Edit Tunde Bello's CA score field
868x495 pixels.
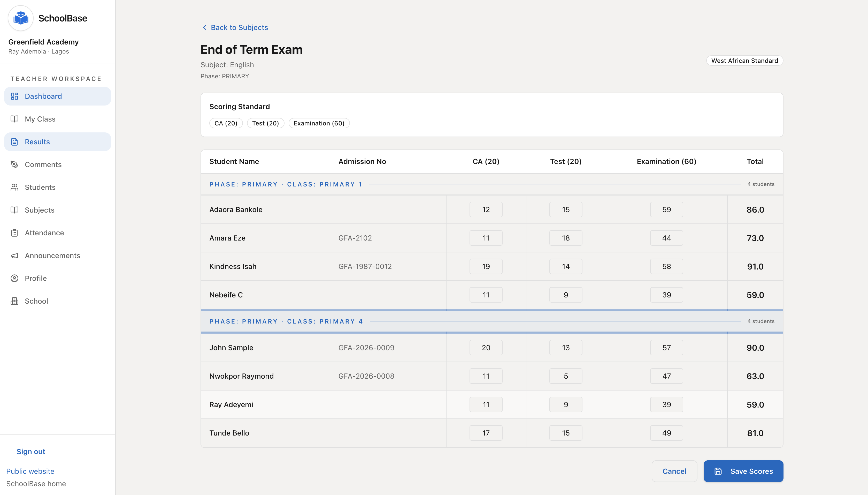[x=486, y=433]
